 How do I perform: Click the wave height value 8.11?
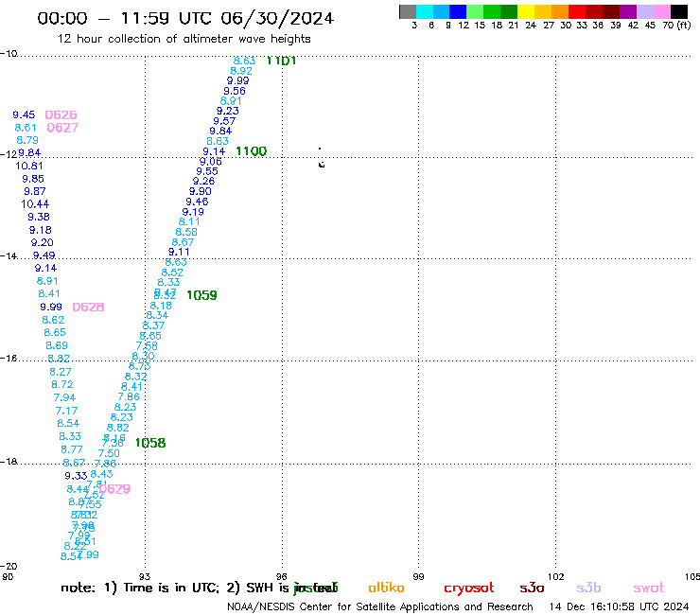[x=189, y=221]
